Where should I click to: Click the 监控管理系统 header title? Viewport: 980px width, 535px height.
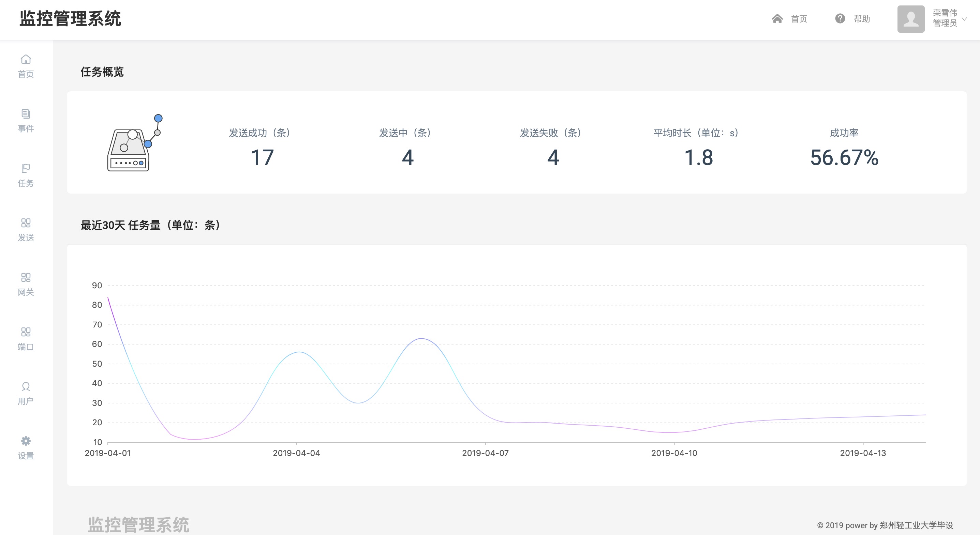tap(70, 19)
